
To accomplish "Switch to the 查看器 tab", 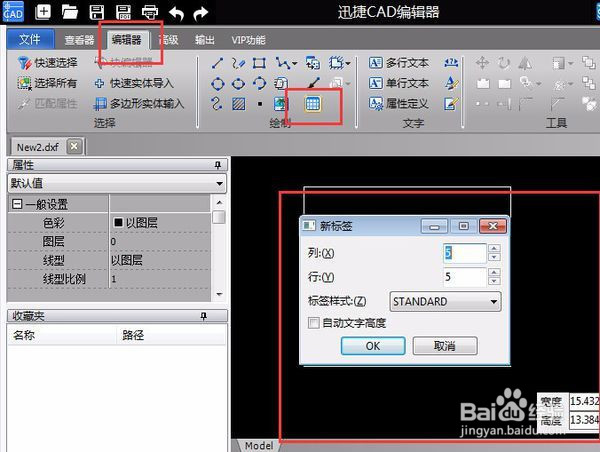I will pos(79,40).
